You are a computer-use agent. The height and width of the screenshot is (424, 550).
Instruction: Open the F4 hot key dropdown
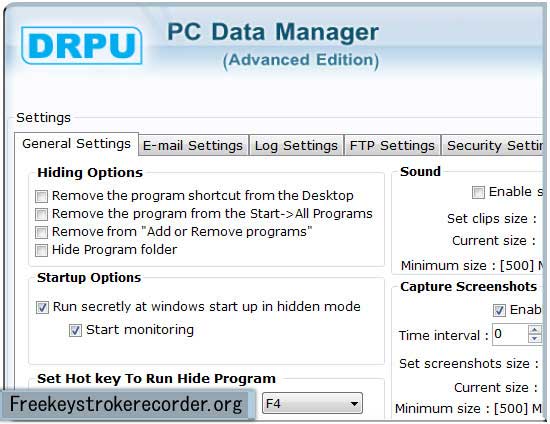point(312,403)
